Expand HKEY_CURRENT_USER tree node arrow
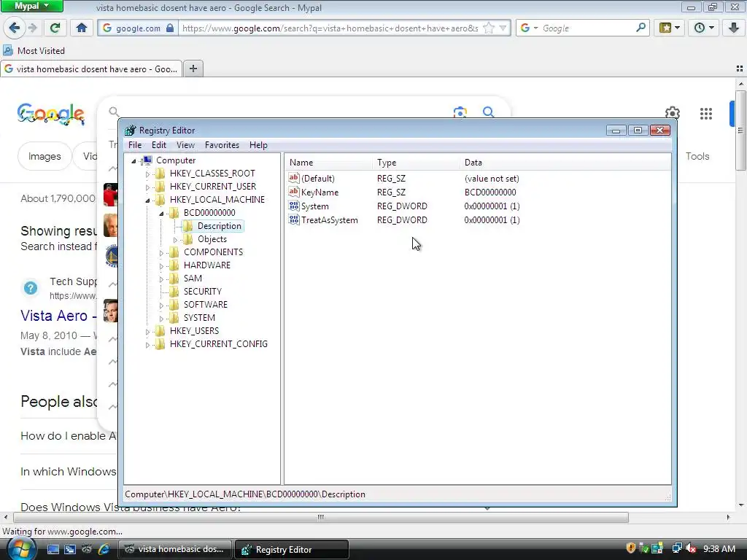Image resolution: width=747 pixels, height=560 pixels. (x=147, y=187)
